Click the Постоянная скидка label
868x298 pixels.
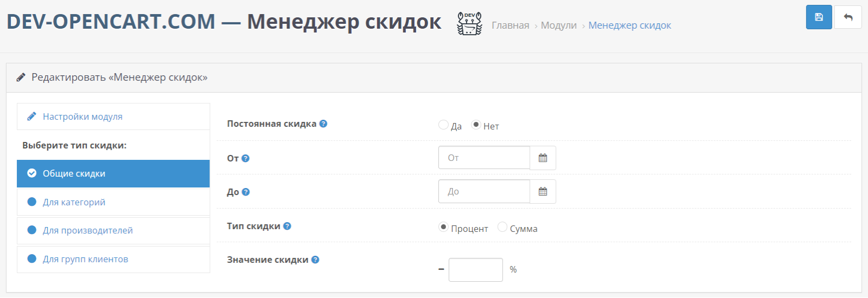271,124
